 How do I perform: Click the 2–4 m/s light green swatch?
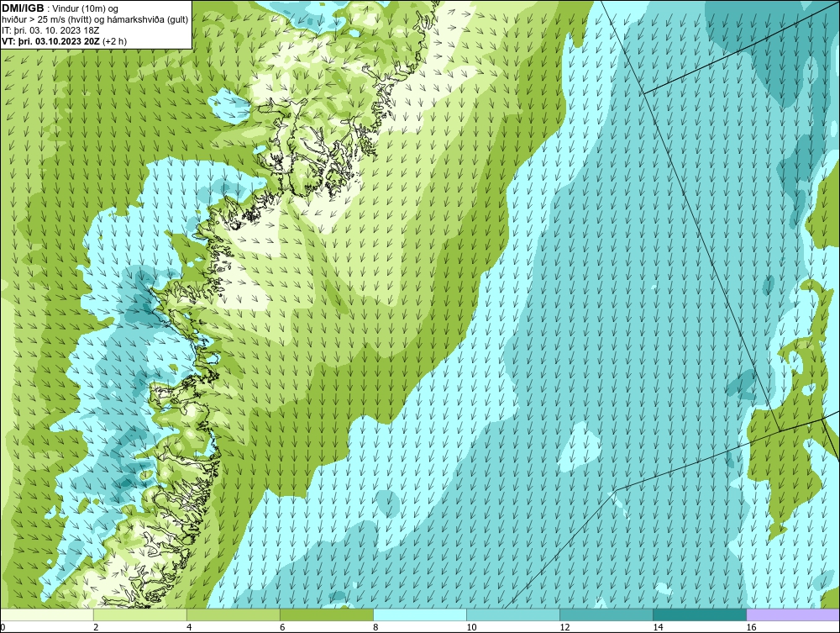coord(140,615)
